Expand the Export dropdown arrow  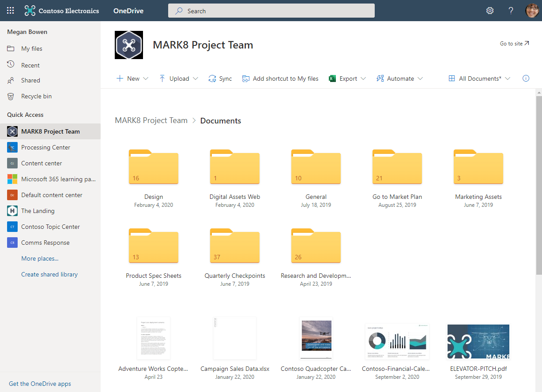pyautogui.click(x=363, y=78)
